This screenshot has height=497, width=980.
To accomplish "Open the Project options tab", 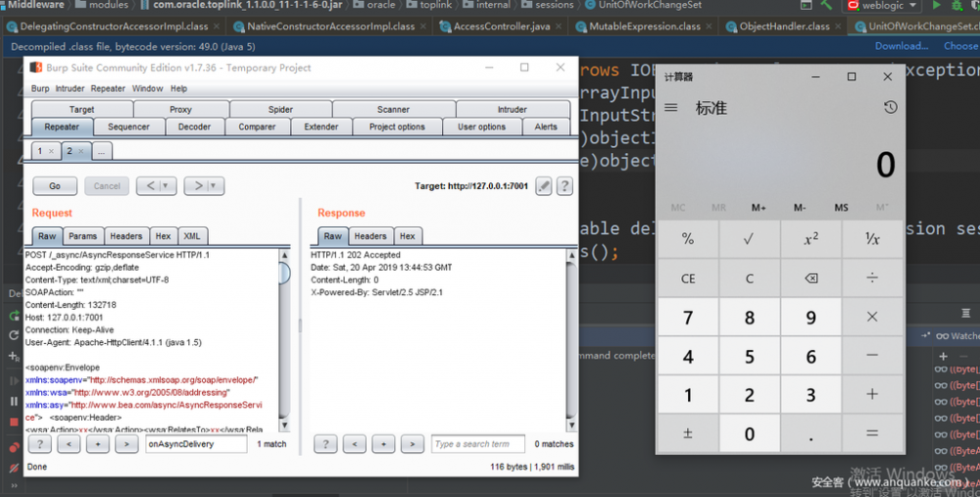I will pos(397,126).
